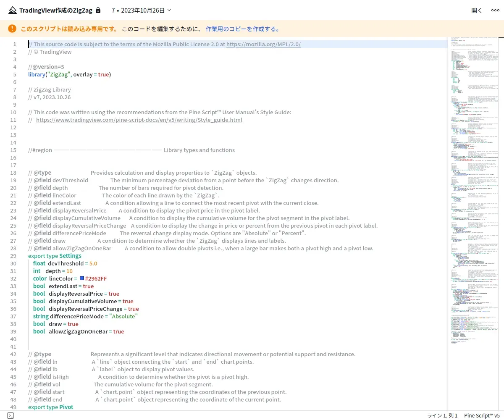The image size is (504, 420).
Task: Click the extendLast = true line
Action: [63, 286]
